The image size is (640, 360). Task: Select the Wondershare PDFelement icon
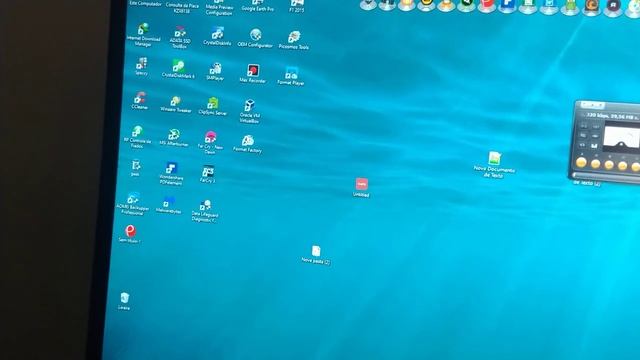171,168
